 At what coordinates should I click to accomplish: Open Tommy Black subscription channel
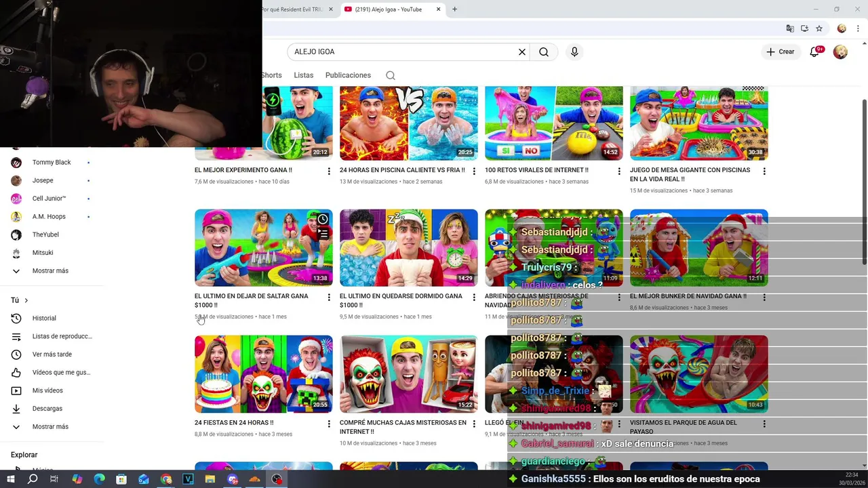click(52, 162)
